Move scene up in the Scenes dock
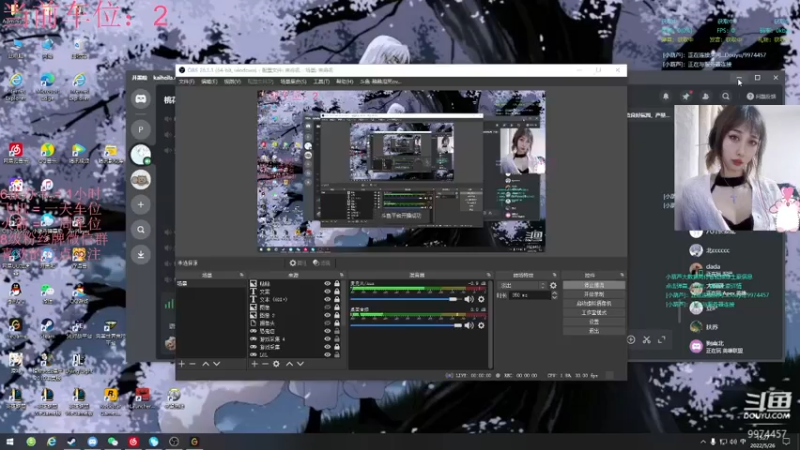The height and width of the screenshot is (450, 800). (x=206, y=364)
